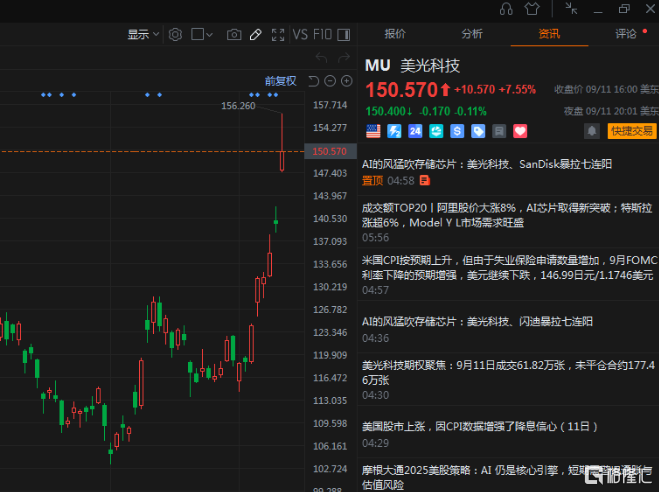
Task: Click the 157.714 axis price label
Action: (x=330, y=105)
